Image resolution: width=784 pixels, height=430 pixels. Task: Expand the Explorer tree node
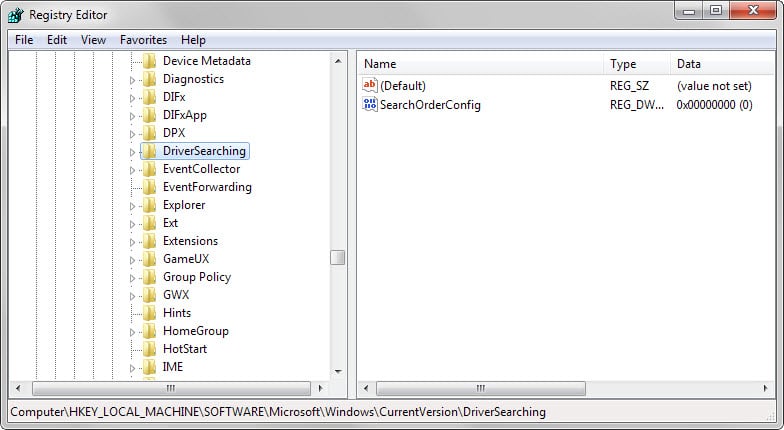click(x=132, y=206)
